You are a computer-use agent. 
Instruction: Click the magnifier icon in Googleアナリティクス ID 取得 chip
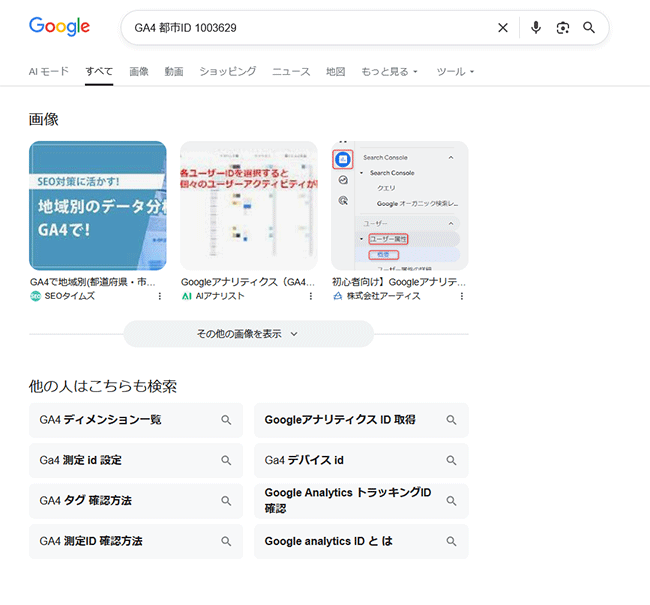[x=451, y=420]
